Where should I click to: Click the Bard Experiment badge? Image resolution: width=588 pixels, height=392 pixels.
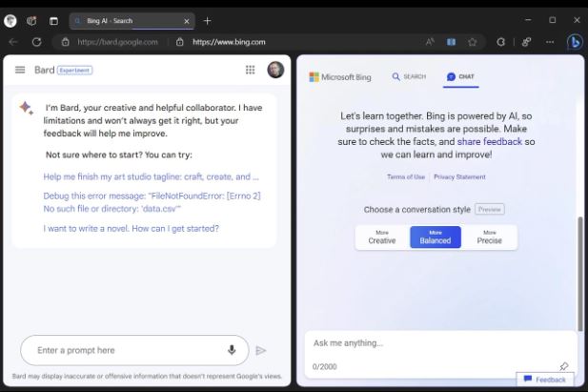[75, 71]
